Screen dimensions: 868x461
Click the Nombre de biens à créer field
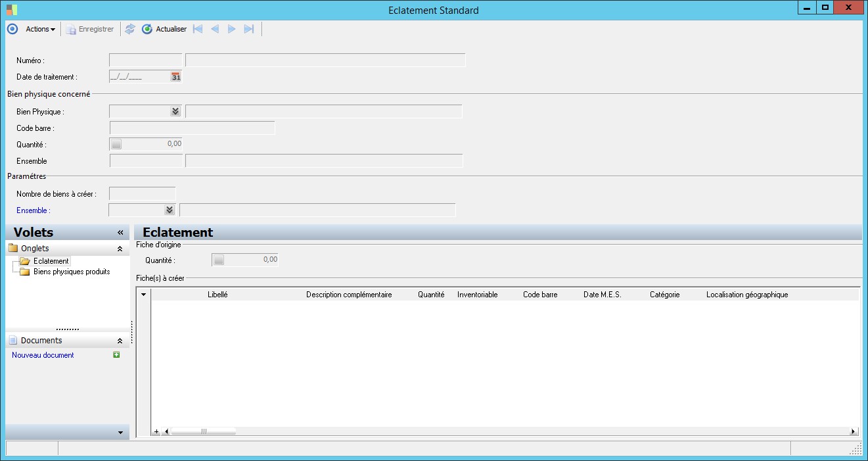point(143,194)
